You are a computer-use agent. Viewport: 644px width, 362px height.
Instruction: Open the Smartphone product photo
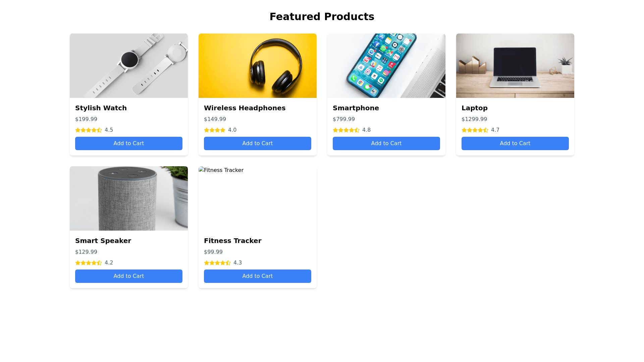[x=386, y=66]
